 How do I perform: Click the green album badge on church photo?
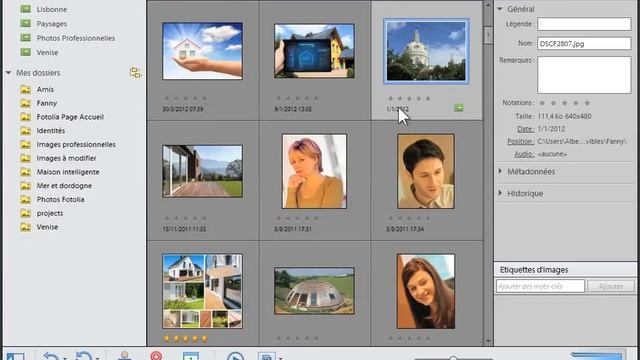click(459, 108)
